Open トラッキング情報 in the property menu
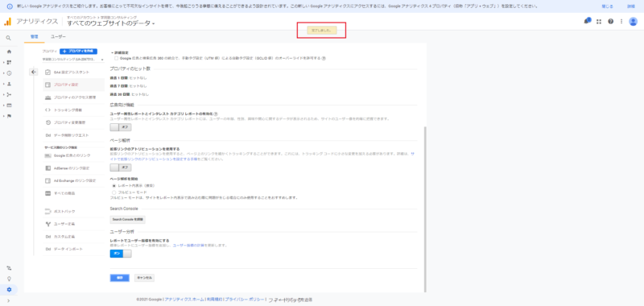This screenshot has width=644, height=306. coord(68,110)
